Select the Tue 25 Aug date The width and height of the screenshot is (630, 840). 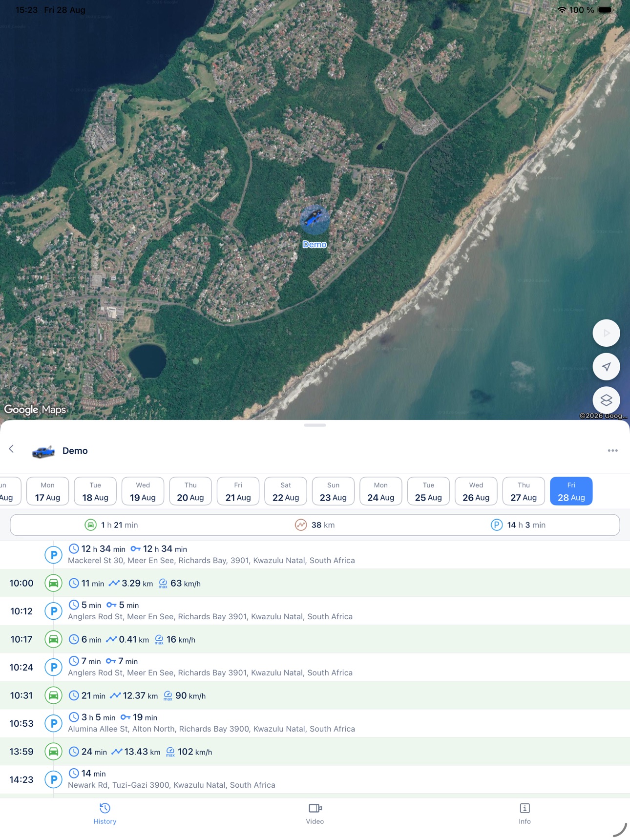point(428,491)
